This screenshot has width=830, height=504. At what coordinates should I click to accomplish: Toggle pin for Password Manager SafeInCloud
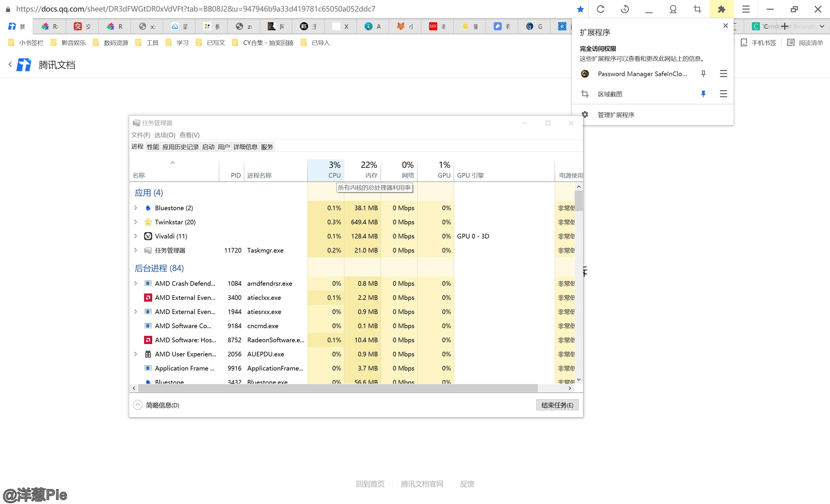click(703, 74)
